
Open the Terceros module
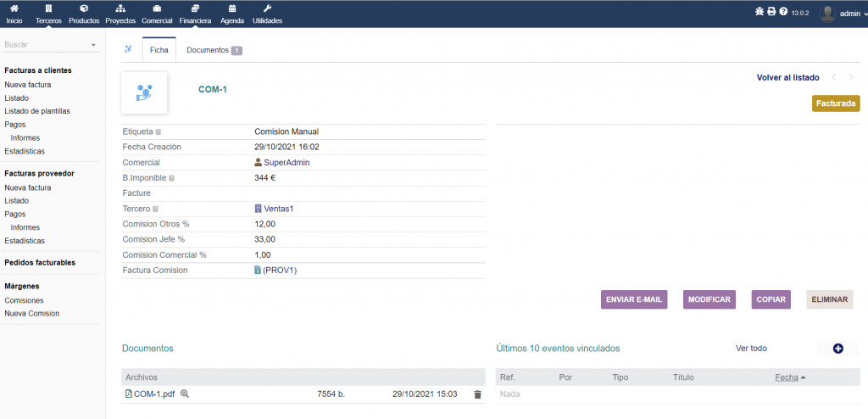[48, 14]
